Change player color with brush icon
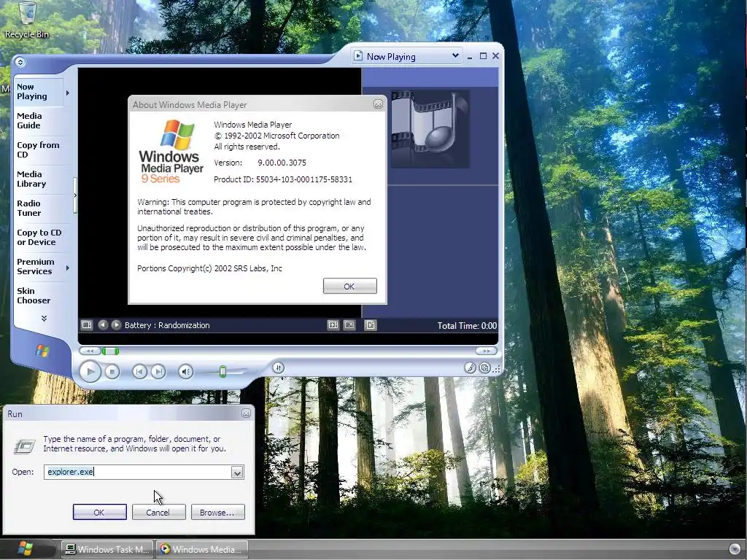Image resolution: width=747 pixels, height=560 pixels. 471,367
